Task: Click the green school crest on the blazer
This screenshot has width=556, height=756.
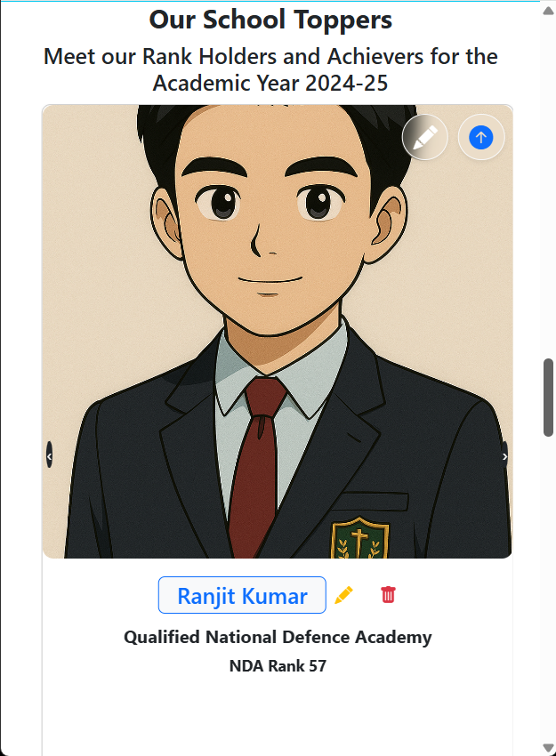Action: (x=359, y=538)
